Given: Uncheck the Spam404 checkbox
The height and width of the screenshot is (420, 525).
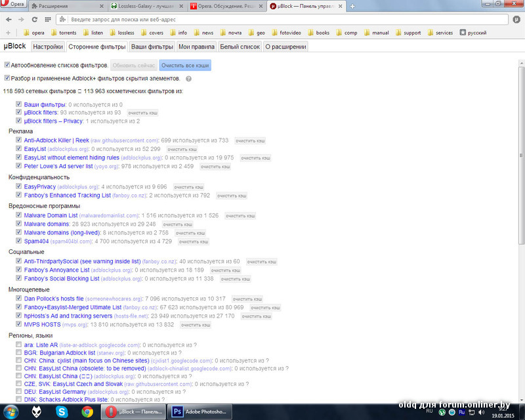Looking at the screenshot, I should [x=19, y=240].
